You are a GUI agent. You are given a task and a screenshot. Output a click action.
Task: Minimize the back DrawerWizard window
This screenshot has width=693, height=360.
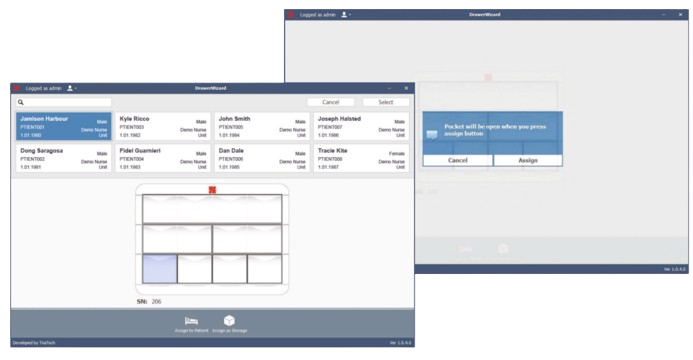point(663,15)
